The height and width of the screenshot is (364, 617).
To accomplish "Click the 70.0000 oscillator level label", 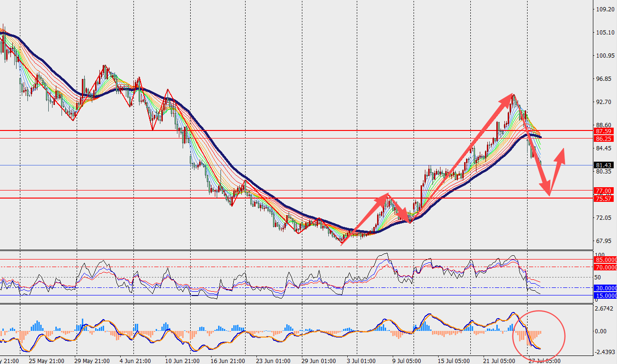I will point(605,267).
